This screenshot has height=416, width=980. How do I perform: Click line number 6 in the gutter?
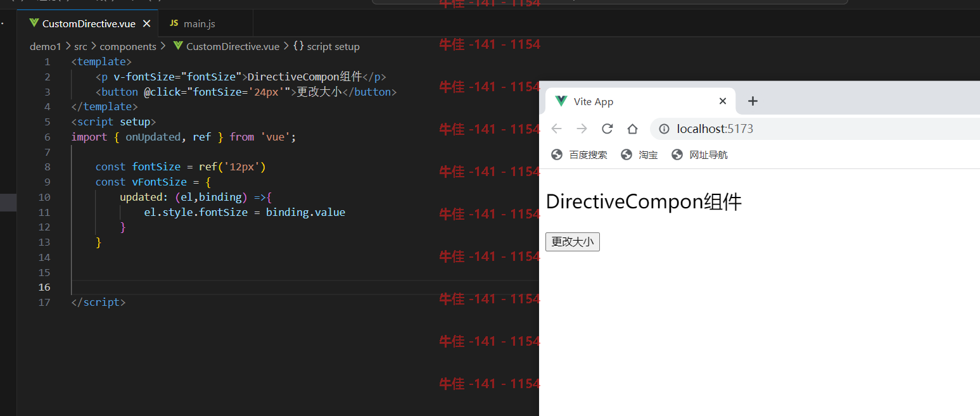(47, 137)
